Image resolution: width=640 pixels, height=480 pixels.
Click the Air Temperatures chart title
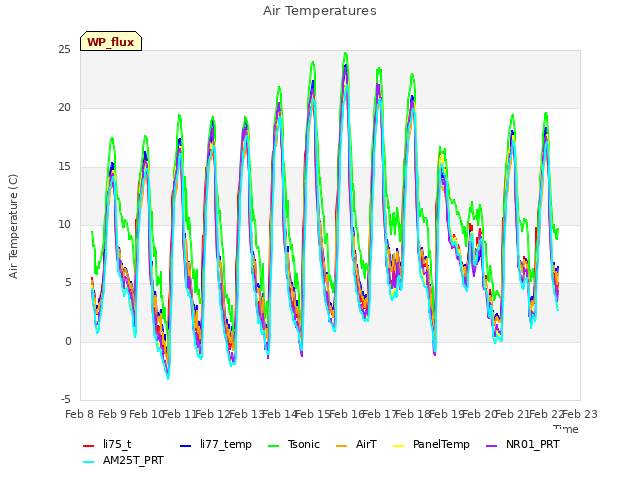click(x=320, y=11)
